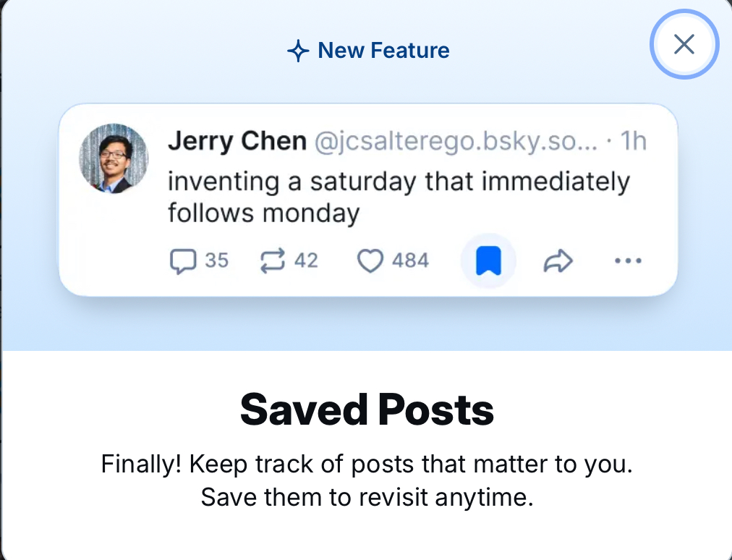Open the three-dot more options menu

pos(627,261)
